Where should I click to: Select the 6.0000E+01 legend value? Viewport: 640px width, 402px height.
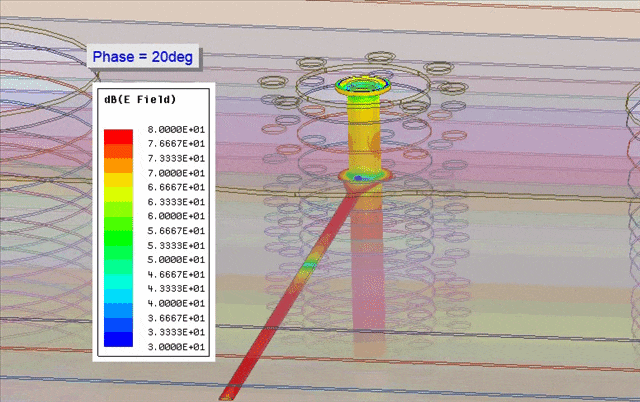(x=176, y=216)
